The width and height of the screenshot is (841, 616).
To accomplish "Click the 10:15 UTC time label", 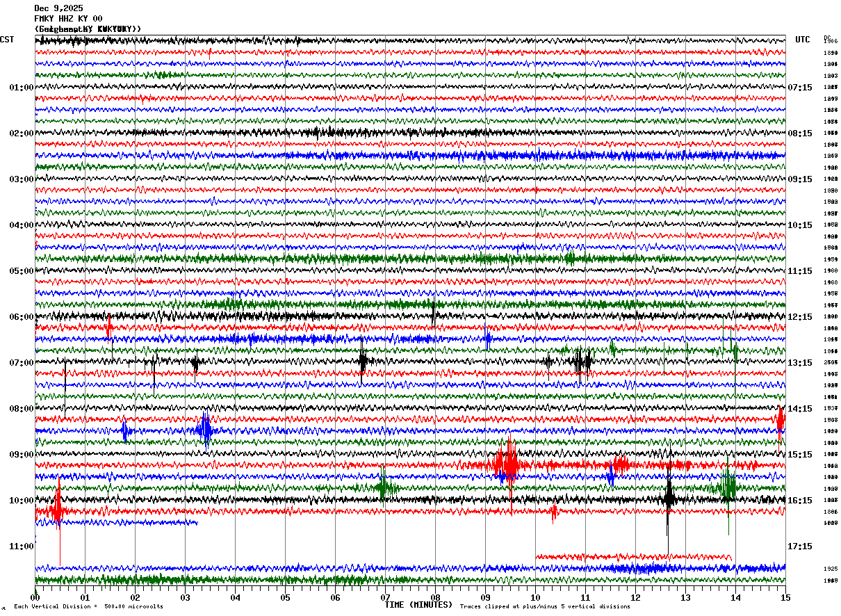I will [x=800, y=225].
